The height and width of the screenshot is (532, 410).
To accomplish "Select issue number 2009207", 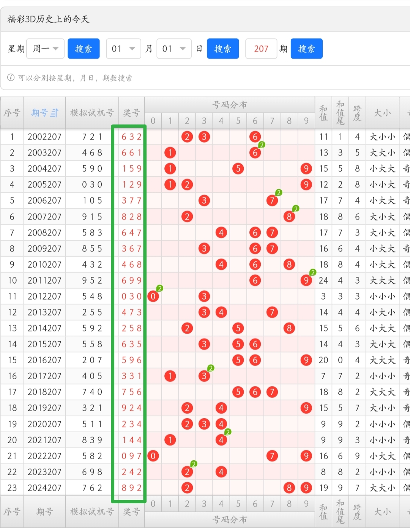I will [x=44, y=249].
